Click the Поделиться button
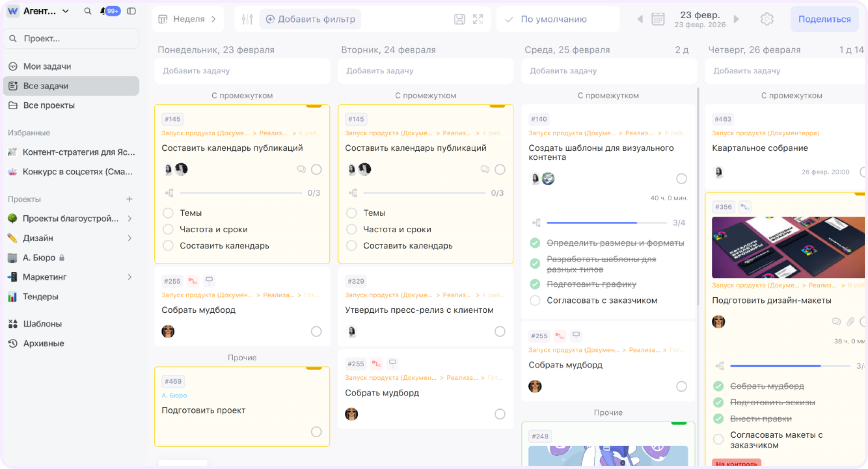This screenshot has width=868, height=469. [x=824, y=19]
